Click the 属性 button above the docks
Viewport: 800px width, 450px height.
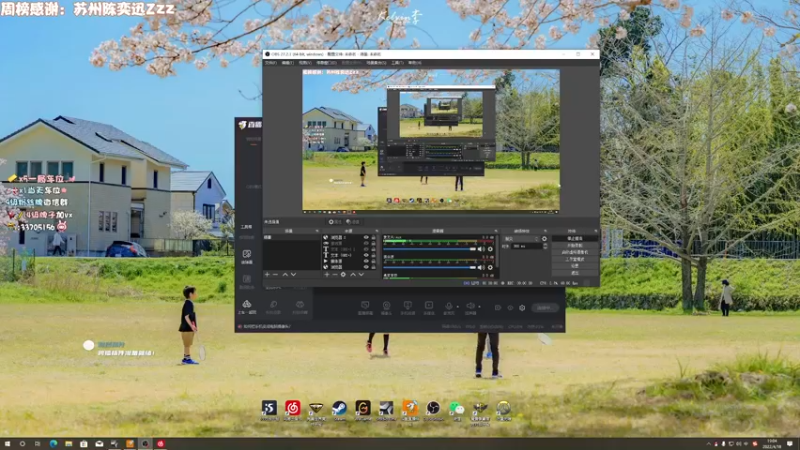tap(335, 222)
